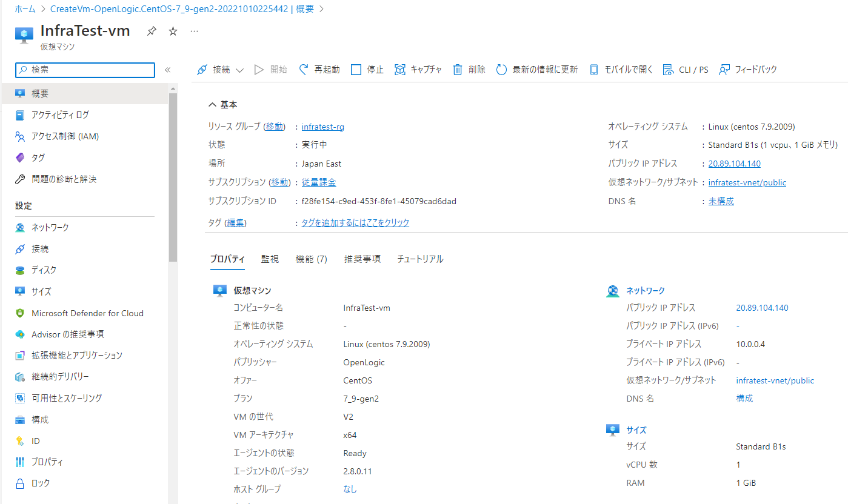Open 20.89.104.140 link in the 基本 section
848x504 pixels.
click(735, 164)
